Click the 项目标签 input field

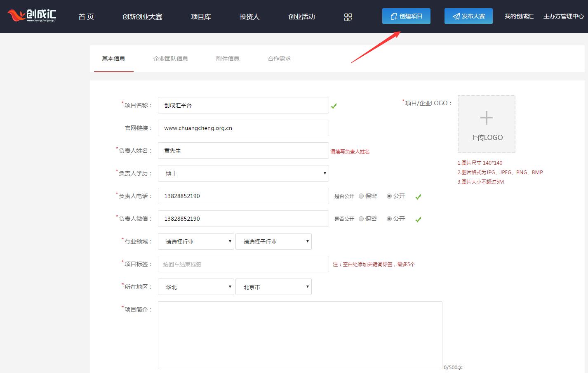(243, 264)
